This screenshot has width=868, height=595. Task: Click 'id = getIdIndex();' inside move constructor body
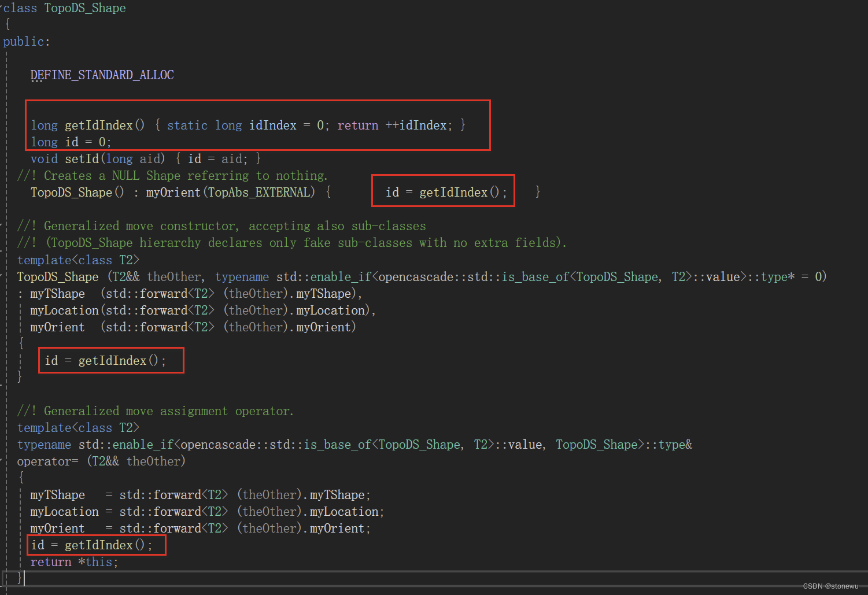[105, 361]
